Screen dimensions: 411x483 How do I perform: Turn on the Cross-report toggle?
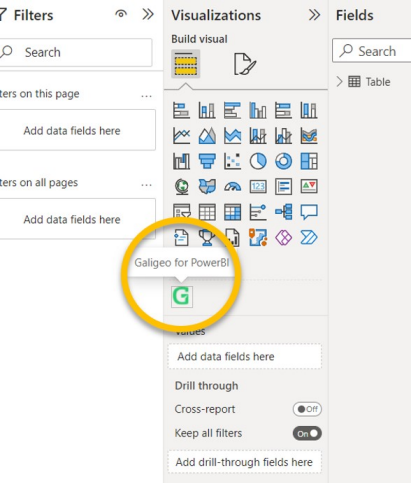tap(307, 409)
